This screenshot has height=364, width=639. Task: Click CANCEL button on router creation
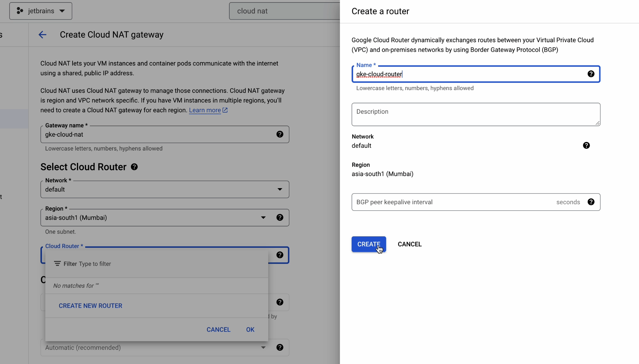coord(409,244)
